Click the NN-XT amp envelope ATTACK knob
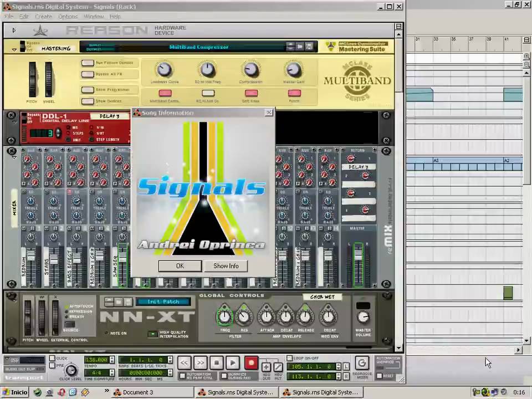The width and height of the screenshot is (532, 399). click(267, 316)
